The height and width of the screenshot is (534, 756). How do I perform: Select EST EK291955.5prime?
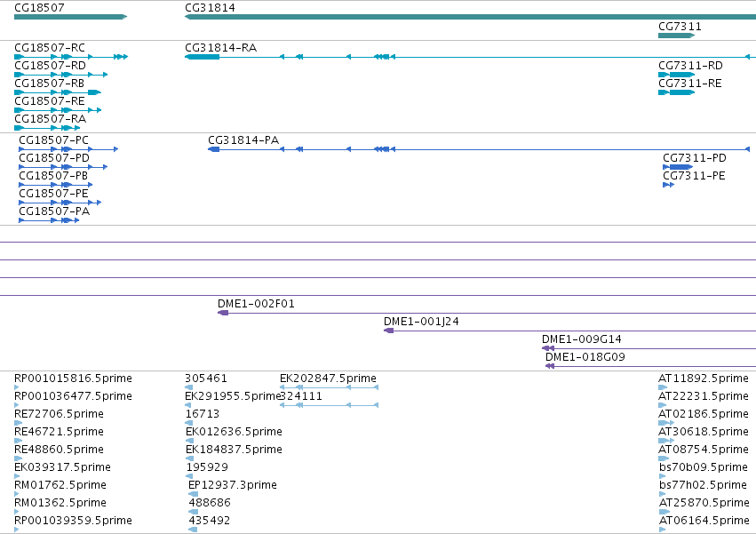click(233, 396)
